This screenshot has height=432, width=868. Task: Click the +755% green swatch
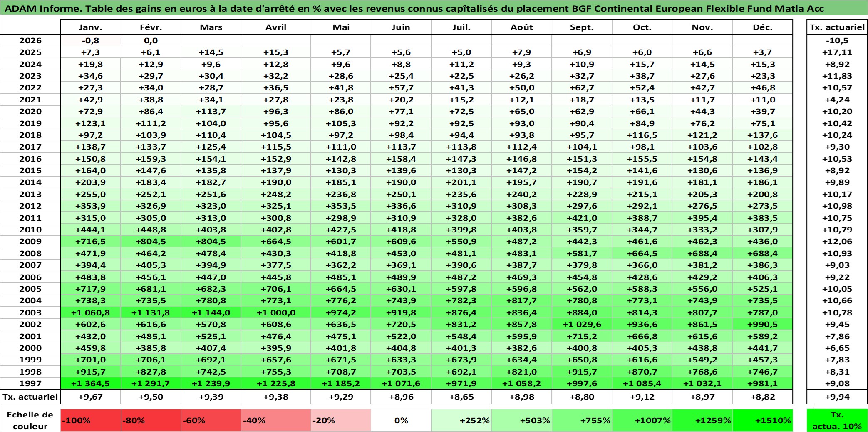(582, 420)
